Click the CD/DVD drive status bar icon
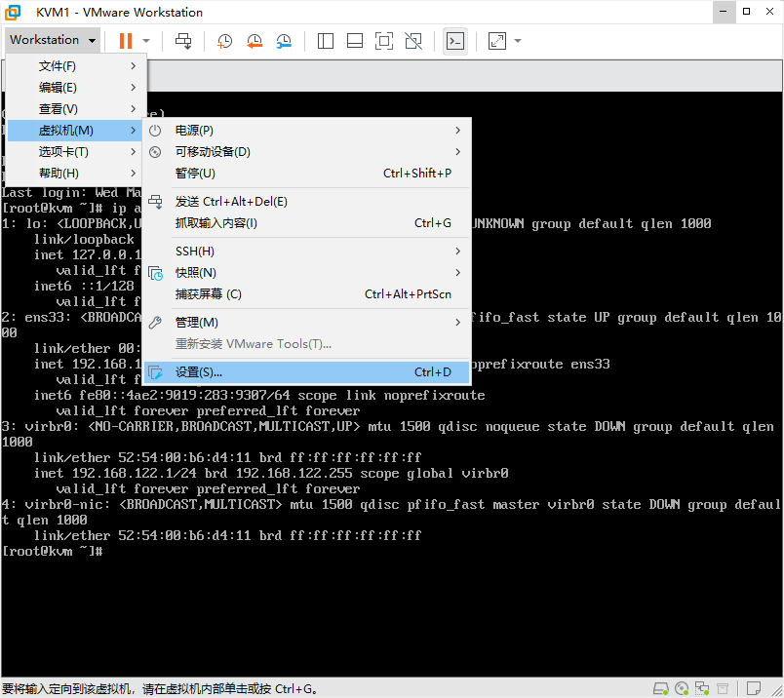Viewport: 784px width, 698px height. coord(682,688)
